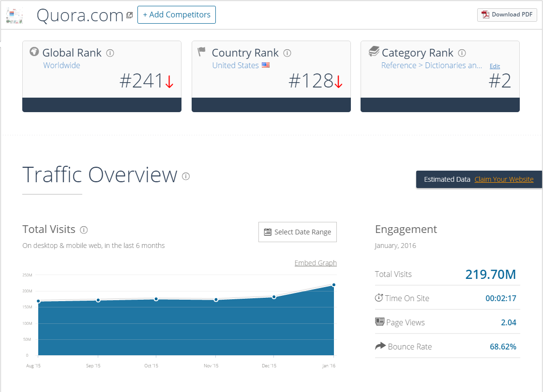Follow the Claim Your Website link
543x392 pixels.
click(x=504, y=179)
